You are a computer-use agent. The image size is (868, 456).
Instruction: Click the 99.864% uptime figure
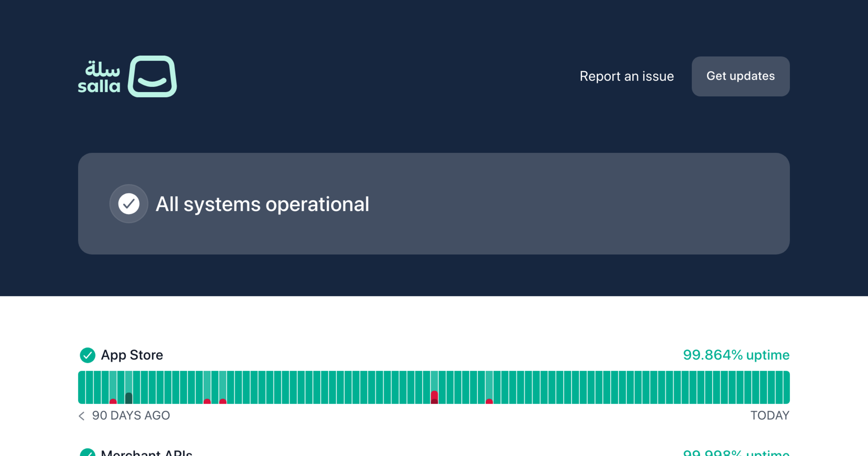coord(736,355)
